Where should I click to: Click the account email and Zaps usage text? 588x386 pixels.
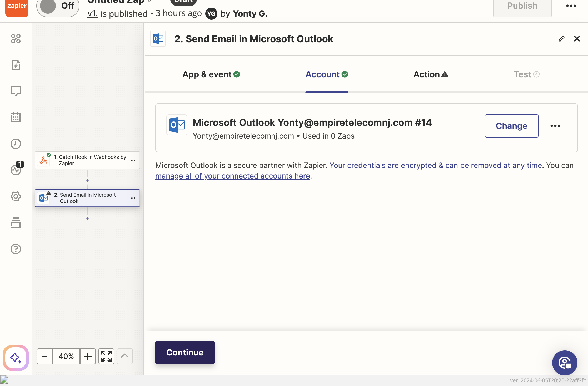click(273, 136)
